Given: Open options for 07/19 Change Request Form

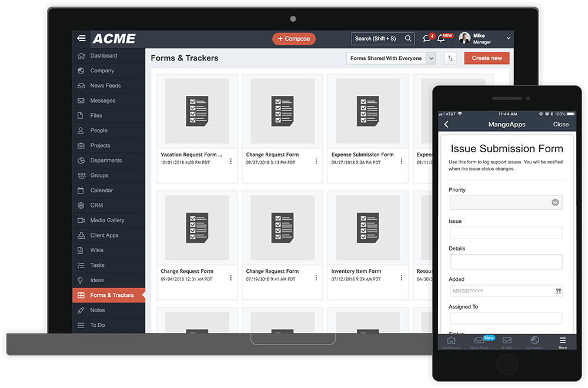Looking at the screenshot, I should coord(316,278).
